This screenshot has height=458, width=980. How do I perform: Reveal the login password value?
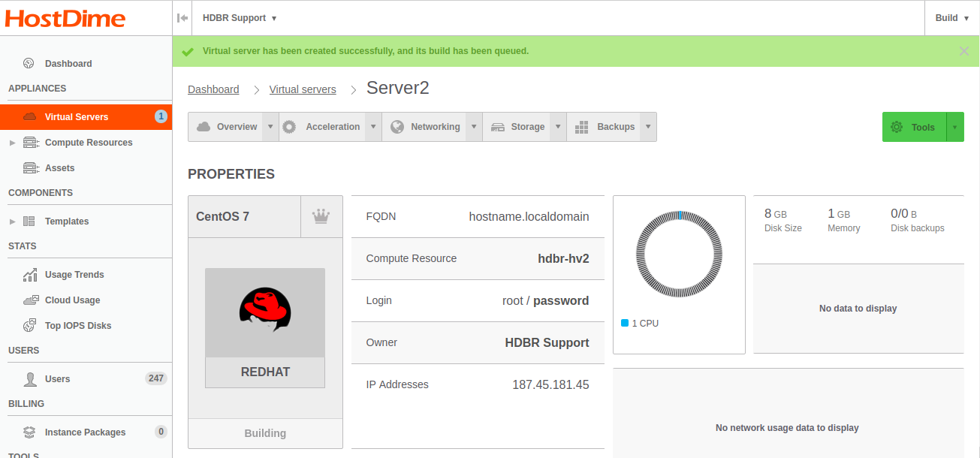[561, 300]
